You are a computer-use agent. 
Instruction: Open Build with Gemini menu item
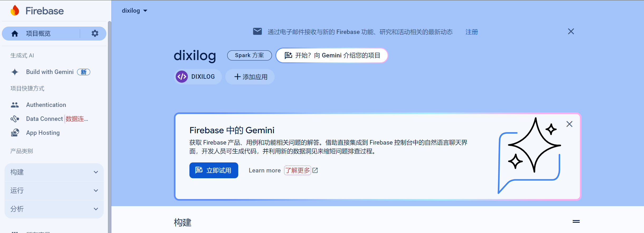pyautogui.click(x=50, y=72)
